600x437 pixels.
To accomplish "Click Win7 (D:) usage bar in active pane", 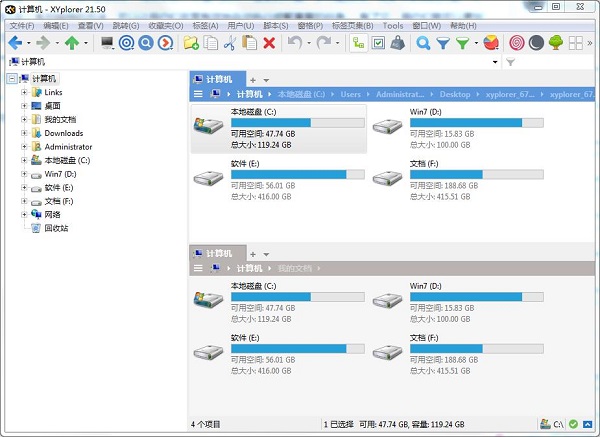I will (477, 123).
